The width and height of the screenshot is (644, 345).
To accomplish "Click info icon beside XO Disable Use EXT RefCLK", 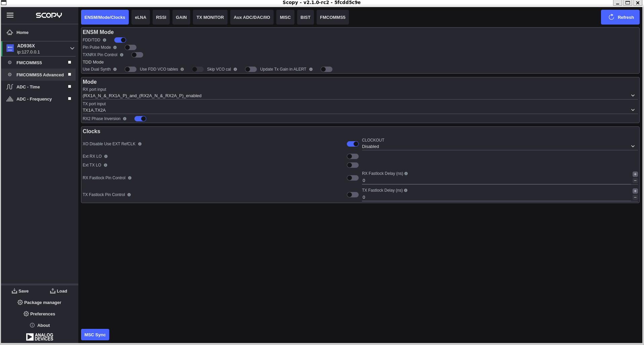I will click(140, 144).
